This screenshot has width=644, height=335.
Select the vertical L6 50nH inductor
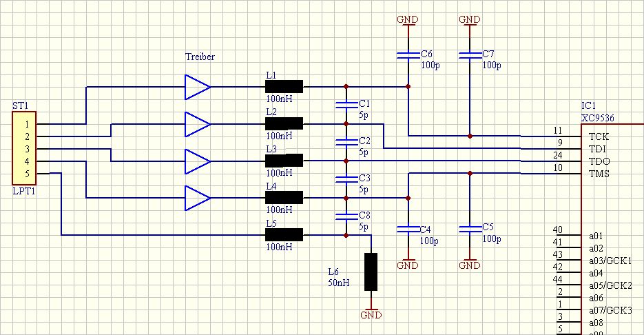[x=371, y=272]
